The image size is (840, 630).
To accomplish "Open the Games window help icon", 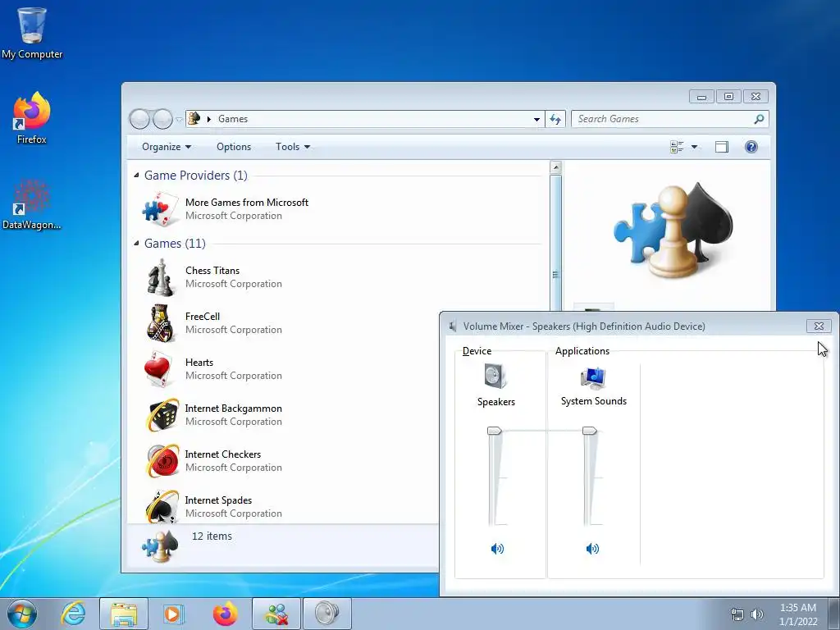I will tap(751, 147).
